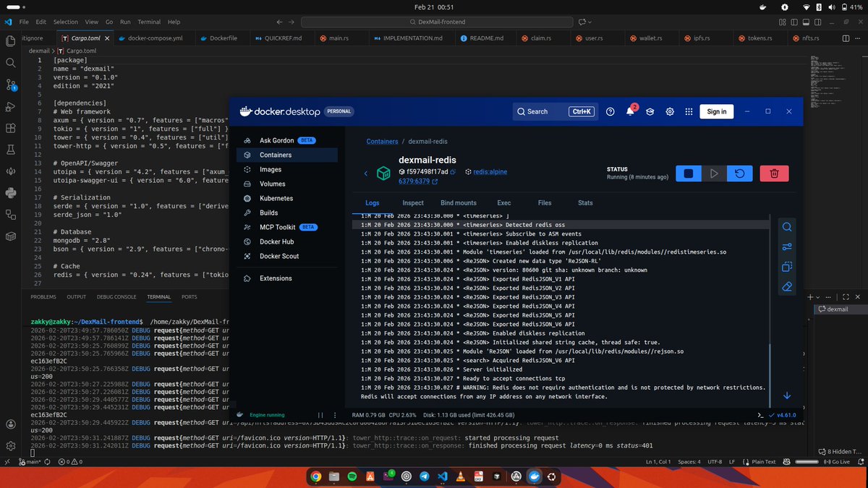Open Docker Hub in the sidebar
The height and width of the screenshot is (488, 868).
(x=287, y=241)
